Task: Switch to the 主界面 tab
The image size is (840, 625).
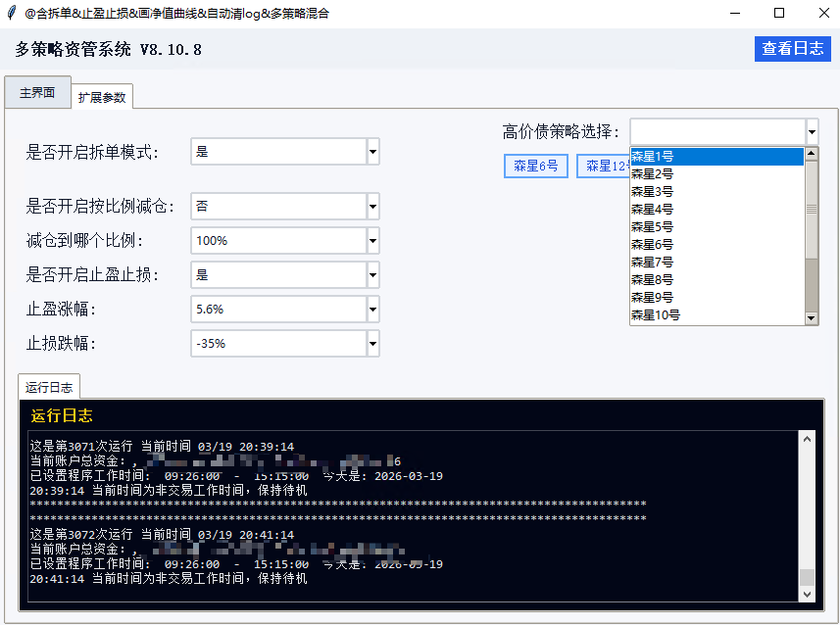Action: coord(36,91)
